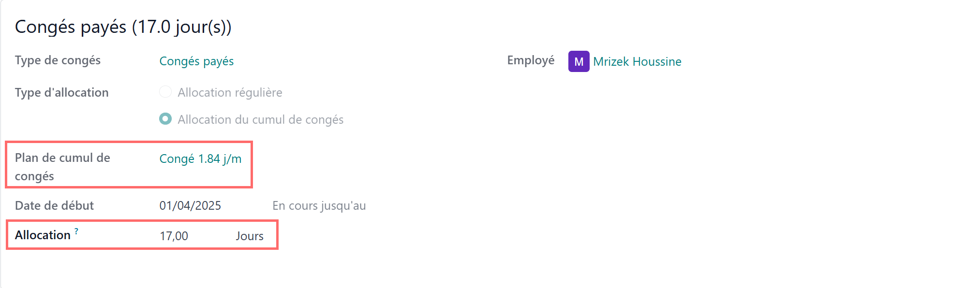Click the Jours unit label
980x288 pixels.
click(250, 236)
